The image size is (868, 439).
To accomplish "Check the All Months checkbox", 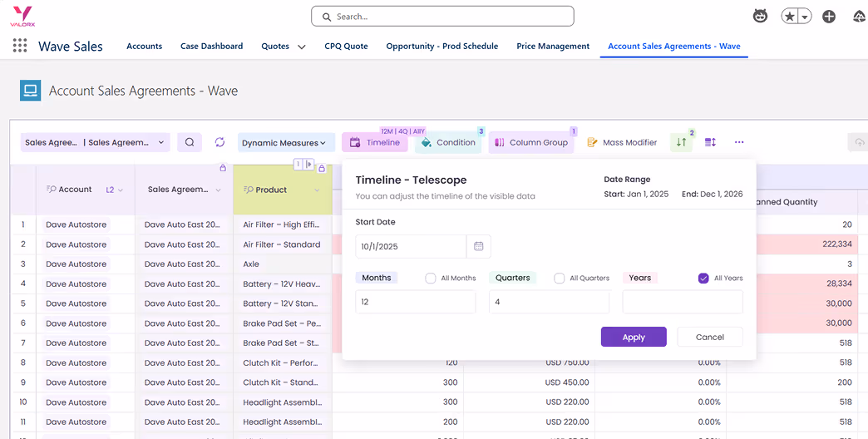I will pyautogui.click(x=431, y=278).
